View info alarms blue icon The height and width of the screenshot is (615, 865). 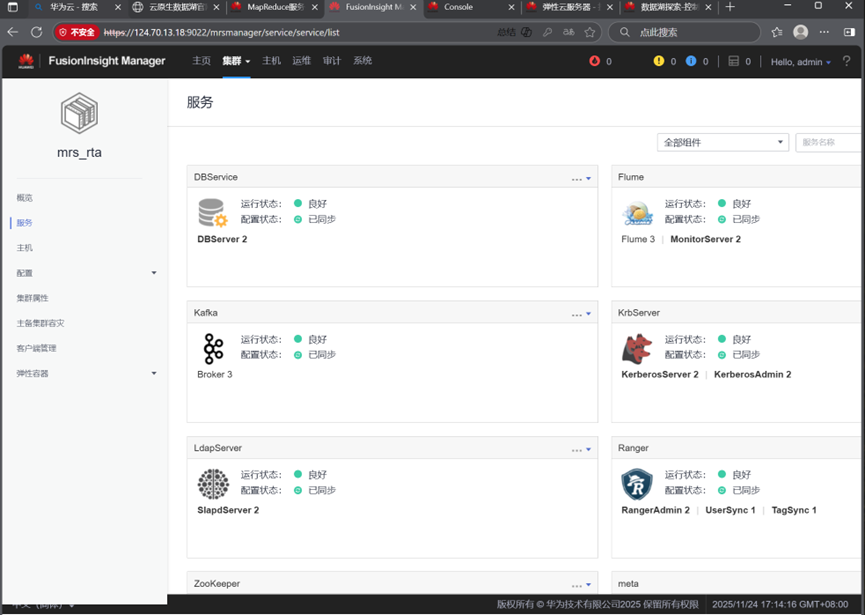click(691, 61)
